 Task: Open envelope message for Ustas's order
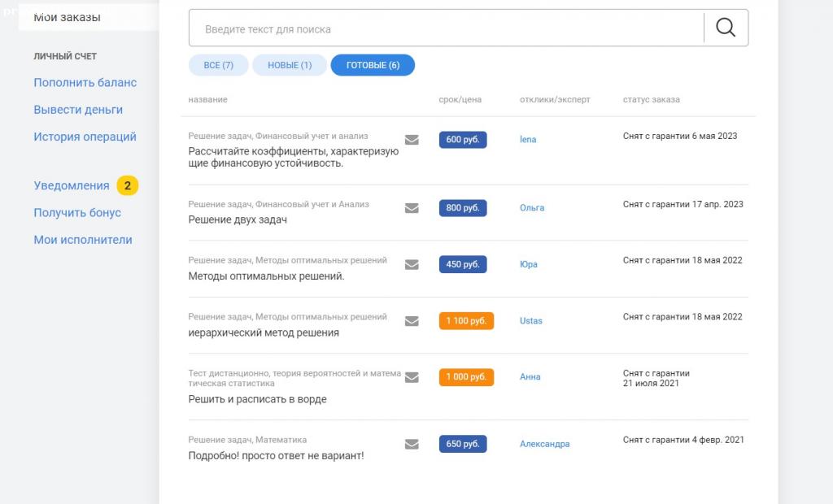412,321
